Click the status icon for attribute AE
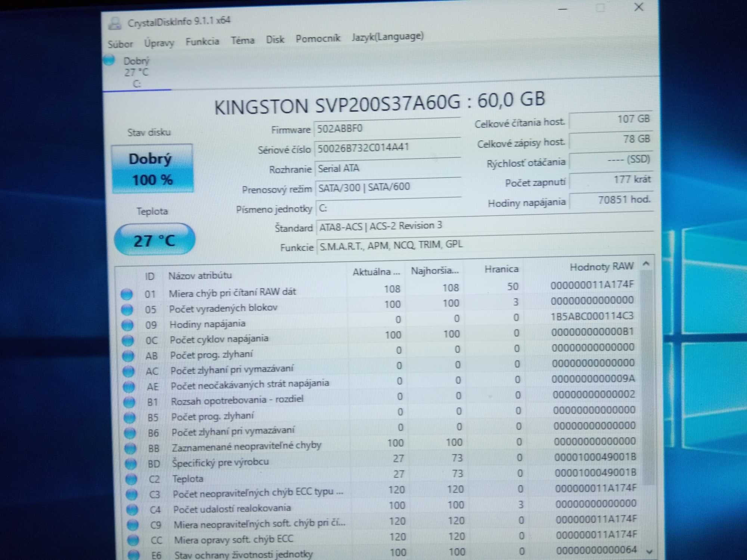Screen dimensions: 747x560 129,387
